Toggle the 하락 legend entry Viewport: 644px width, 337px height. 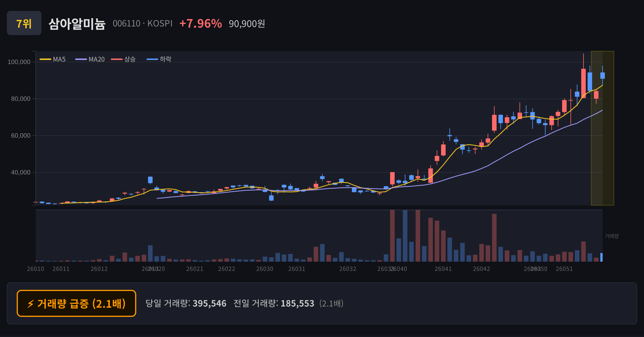(159, 59)
